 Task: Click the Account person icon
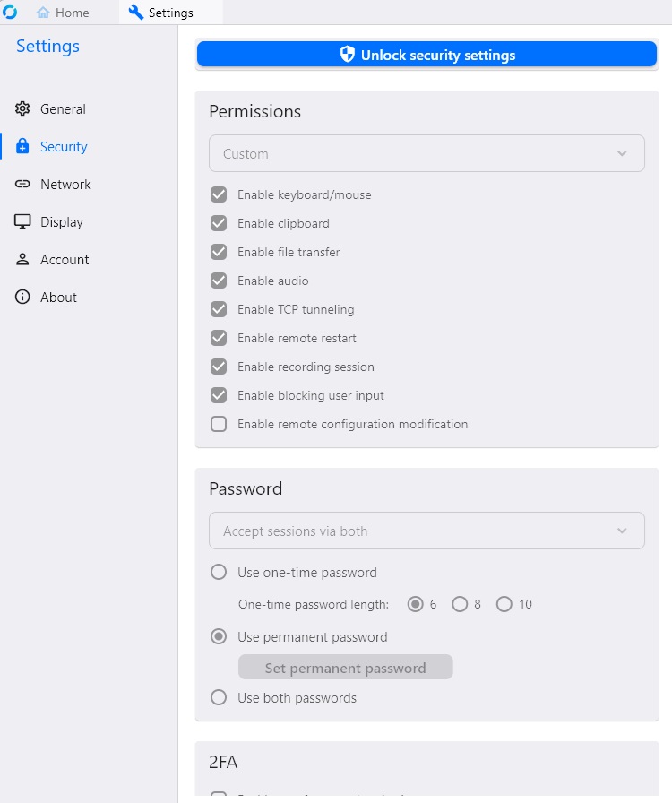22,260
